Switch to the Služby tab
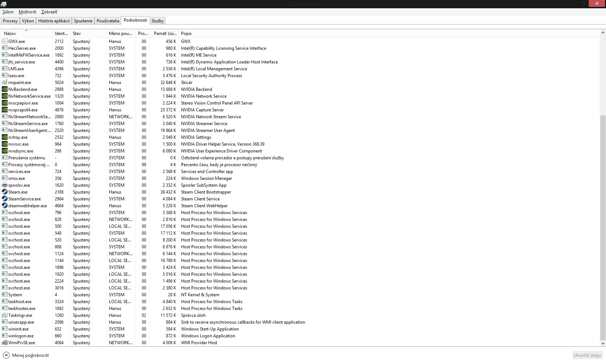 pyautogui.click(x=158, y=21)
